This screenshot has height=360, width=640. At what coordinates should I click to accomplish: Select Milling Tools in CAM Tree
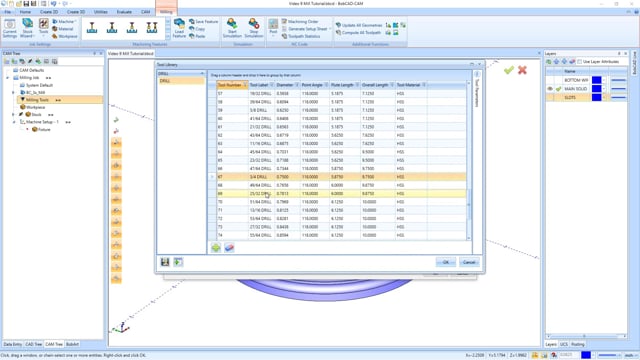[37, 100]
